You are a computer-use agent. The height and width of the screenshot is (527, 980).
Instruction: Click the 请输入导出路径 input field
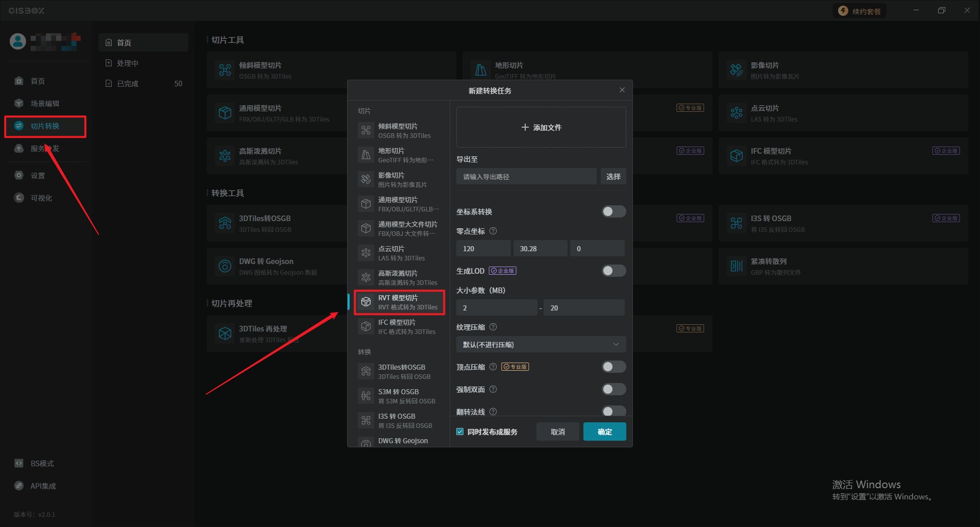pos(526,177)
